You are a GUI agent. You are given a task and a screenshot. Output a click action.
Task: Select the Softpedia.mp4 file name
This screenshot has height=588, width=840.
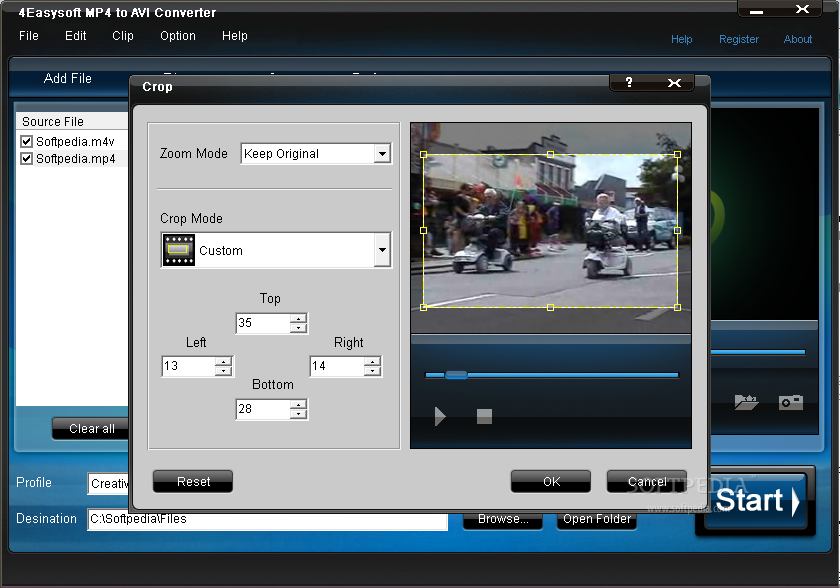tap(76, 159)
